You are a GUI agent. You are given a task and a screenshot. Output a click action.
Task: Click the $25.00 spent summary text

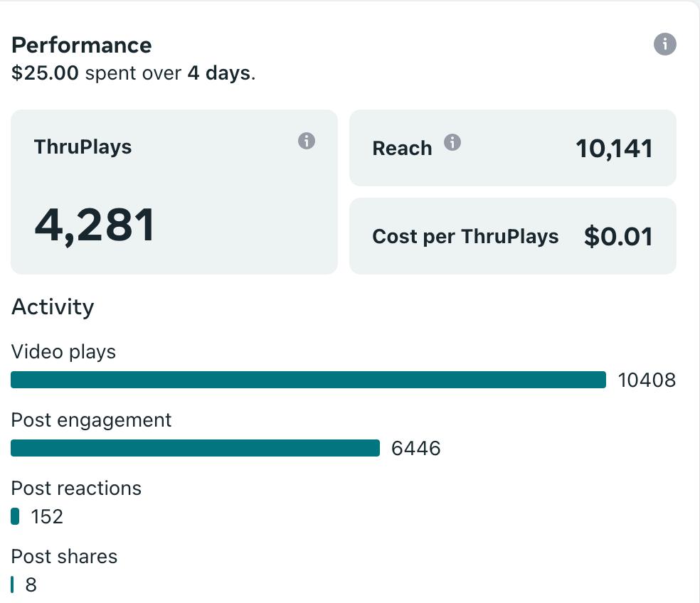tap(133, 73)
